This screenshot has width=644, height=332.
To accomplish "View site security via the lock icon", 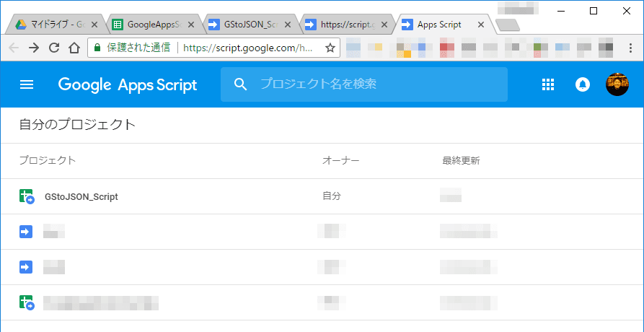I will tap(97, 48).
